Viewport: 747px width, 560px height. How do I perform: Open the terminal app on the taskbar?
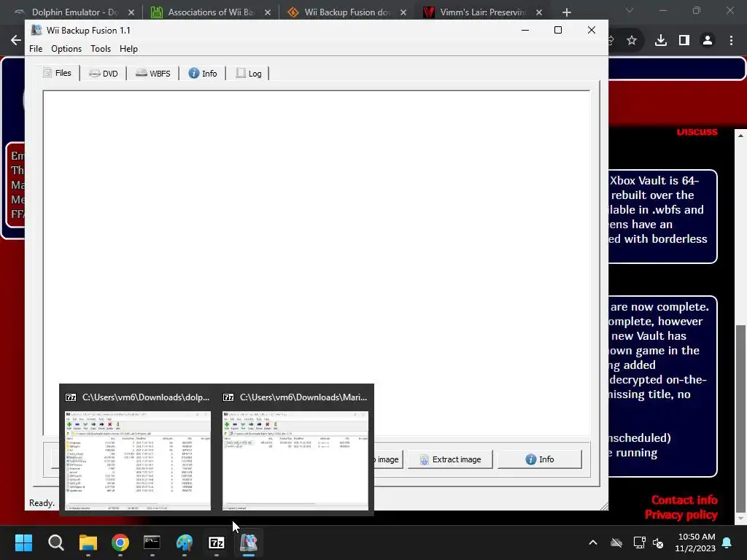click(152, 542)
